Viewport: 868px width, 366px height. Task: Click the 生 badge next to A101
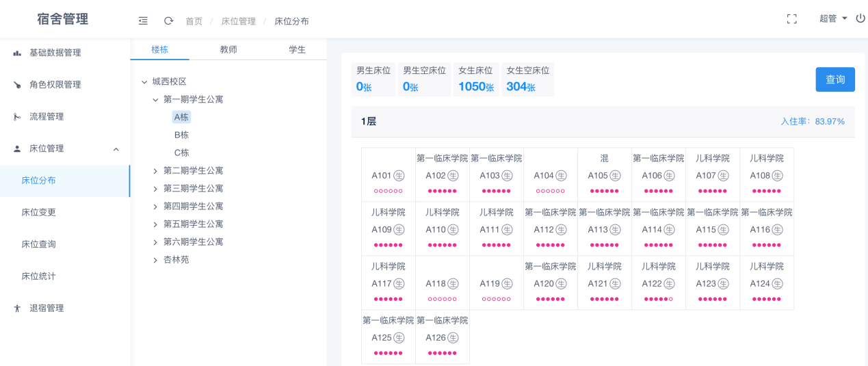(399, 176)
